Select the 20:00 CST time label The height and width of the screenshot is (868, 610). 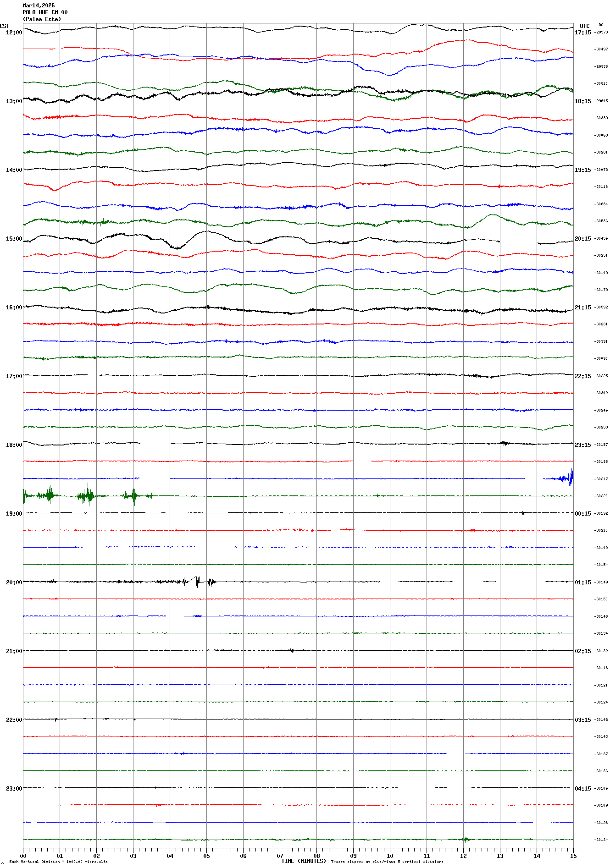[x=14, y=582]
